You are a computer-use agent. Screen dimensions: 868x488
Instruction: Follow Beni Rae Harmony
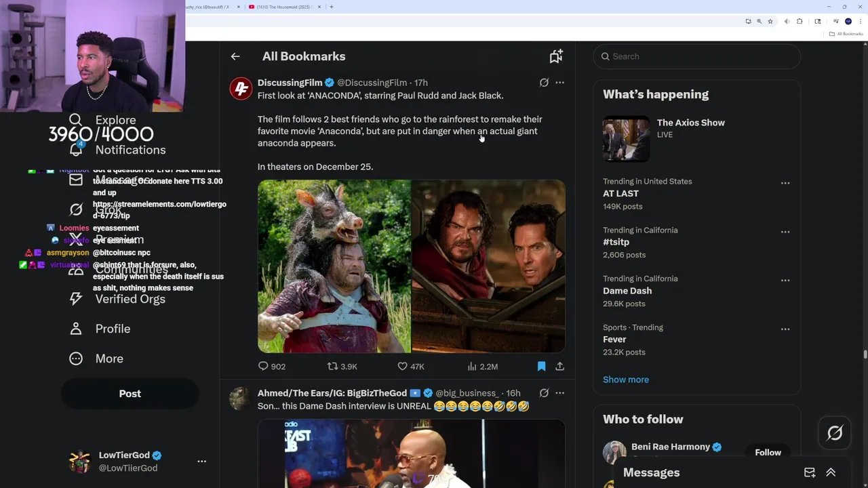tap(768, 452)
